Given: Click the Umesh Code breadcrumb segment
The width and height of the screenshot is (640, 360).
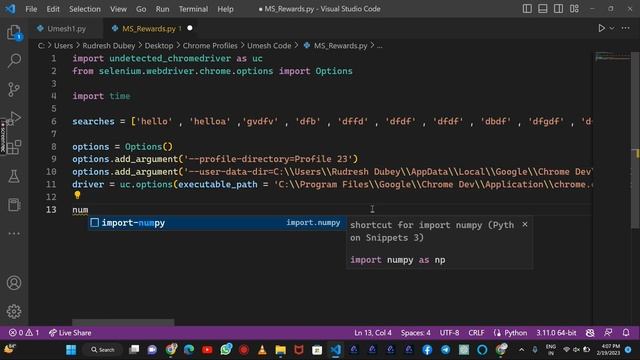Looking at the screenshot, I should (x=269, y=46).
